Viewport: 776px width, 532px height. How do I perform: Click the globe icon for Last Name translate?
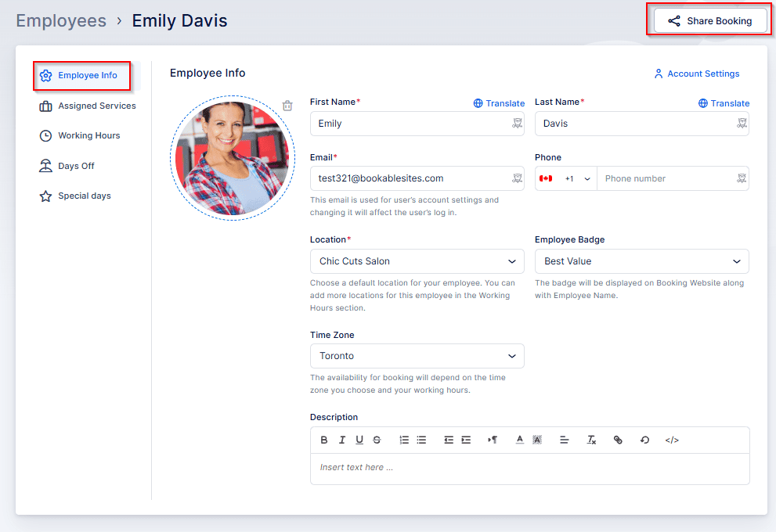(x=702, y=103)
